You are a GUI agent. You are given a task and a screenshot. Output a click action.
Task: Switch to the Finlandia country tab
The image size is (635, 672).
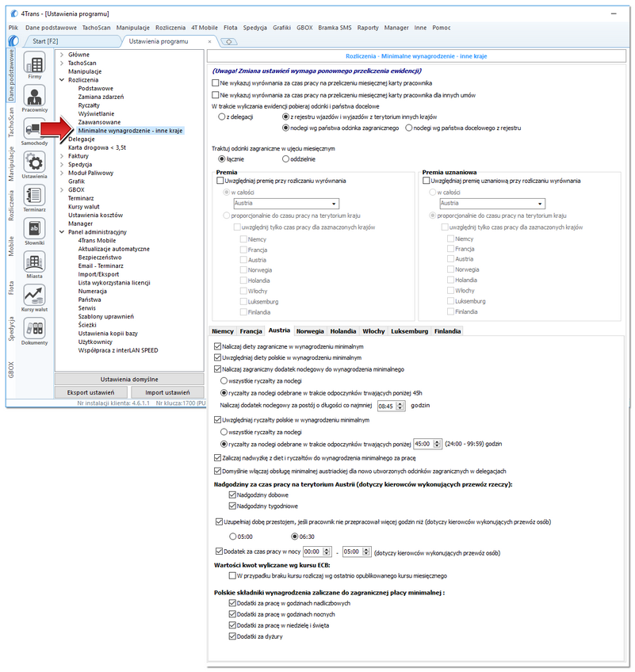(447, 331)
